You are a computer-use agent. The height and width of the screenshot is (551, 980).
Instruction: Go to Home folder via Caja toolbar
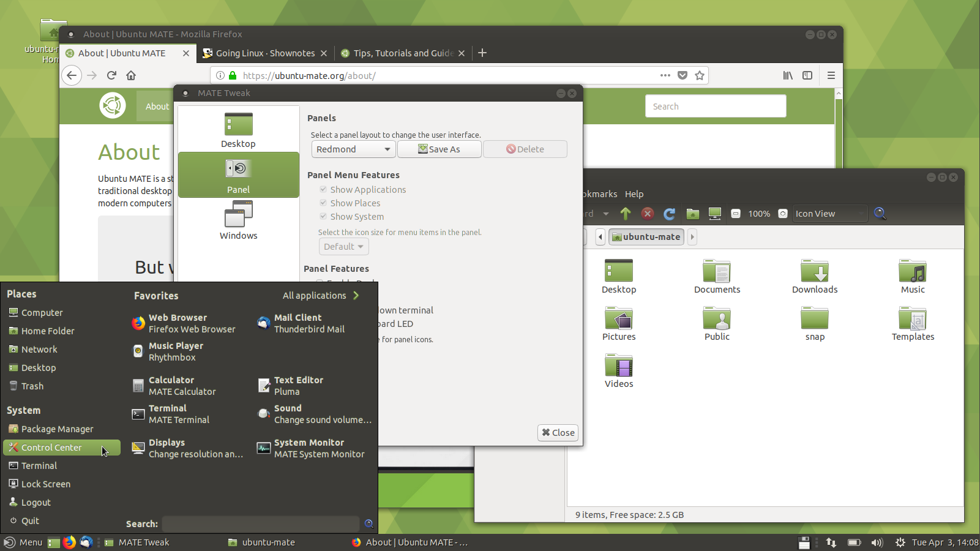click(x=693, y=214)
